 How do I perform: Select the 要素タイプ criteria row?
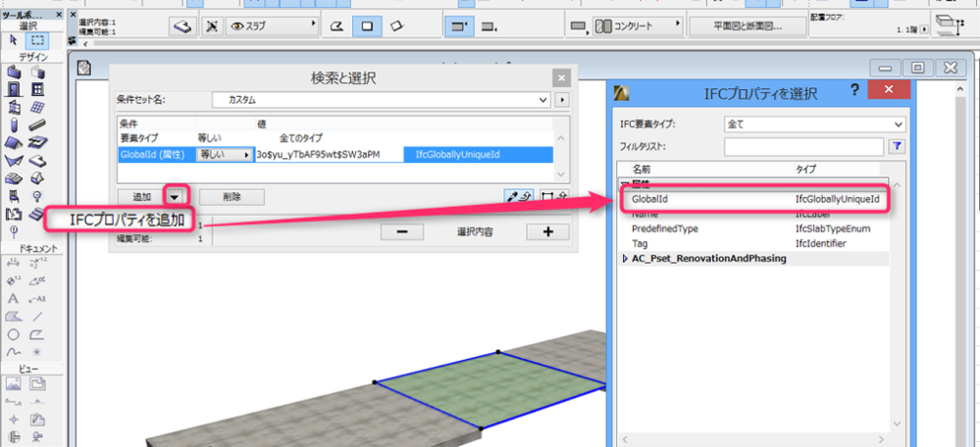pos(335,138)
